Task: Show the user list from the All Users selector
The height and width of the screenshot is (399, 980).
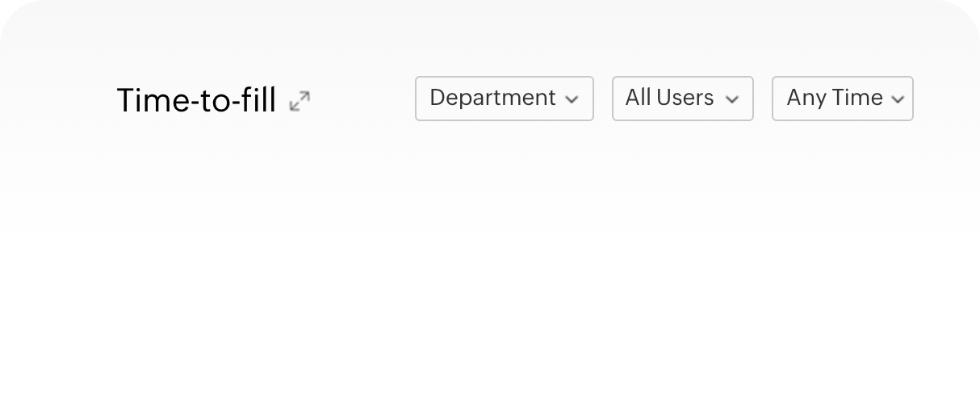Action: pyautogui.click(x=683, y=99)
